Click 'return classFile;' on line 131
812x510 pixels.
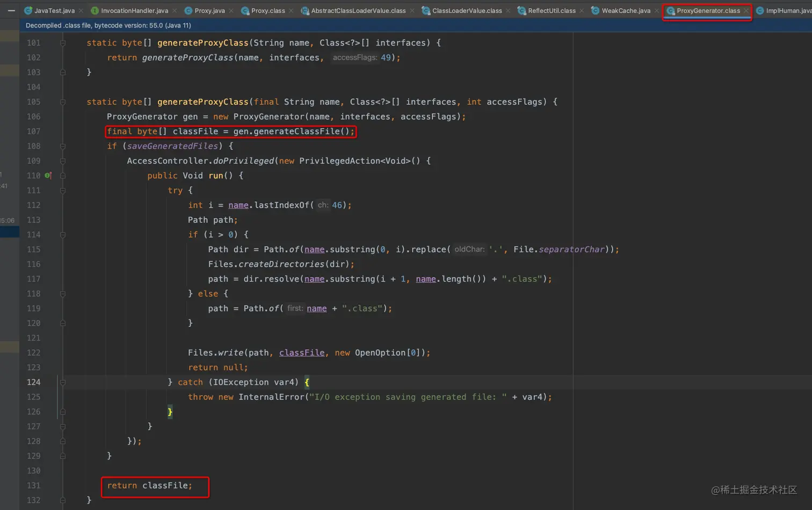coord(149,485)
